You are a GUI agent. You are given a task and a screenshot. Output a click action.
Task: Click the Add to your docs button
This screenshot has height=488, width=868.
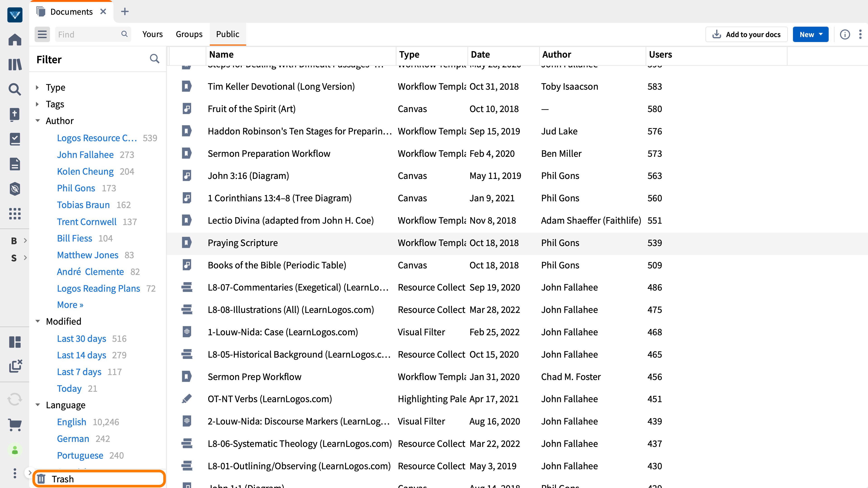tap(746, 34)
